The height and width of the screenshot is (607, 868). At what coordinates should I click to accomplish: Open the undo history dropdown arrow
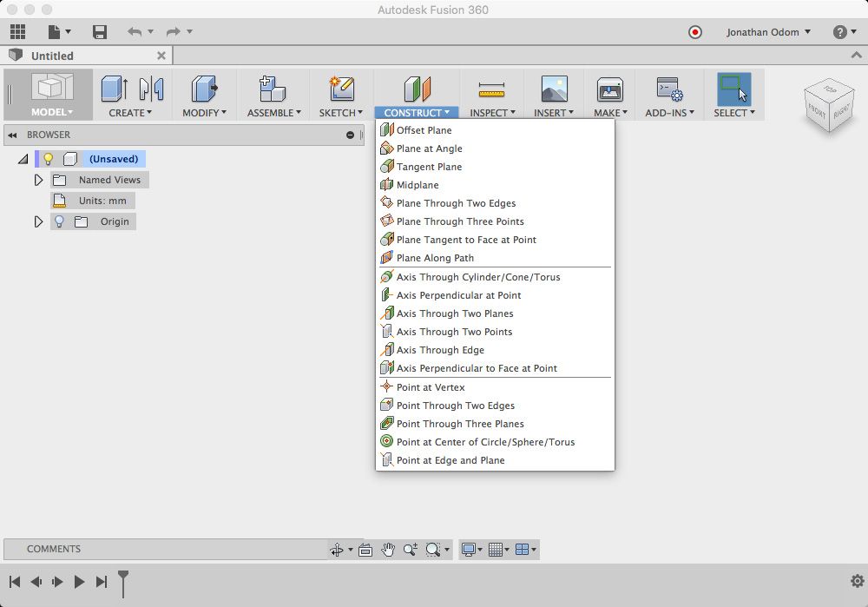[x=150, y=31]
